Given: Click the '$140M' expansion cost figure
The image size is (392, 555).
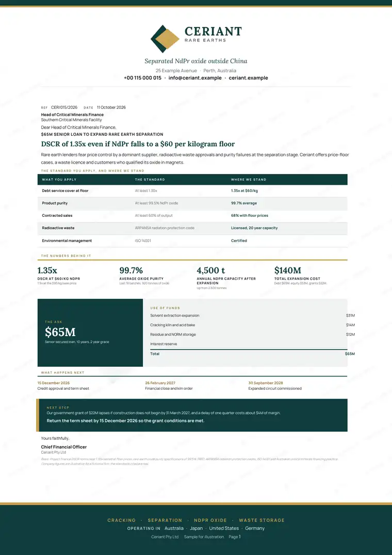Looking at the screenshot, I should point(288,271).
